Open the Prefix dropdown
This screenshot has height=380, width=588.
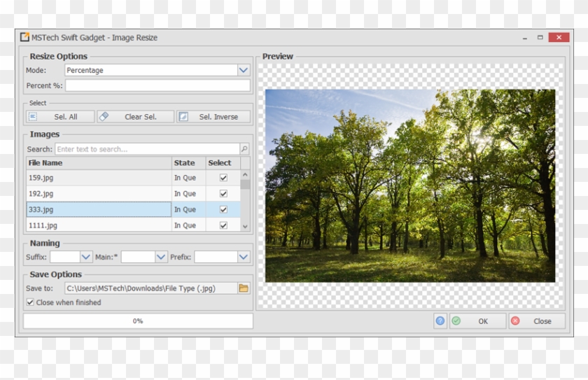[243, 257]
